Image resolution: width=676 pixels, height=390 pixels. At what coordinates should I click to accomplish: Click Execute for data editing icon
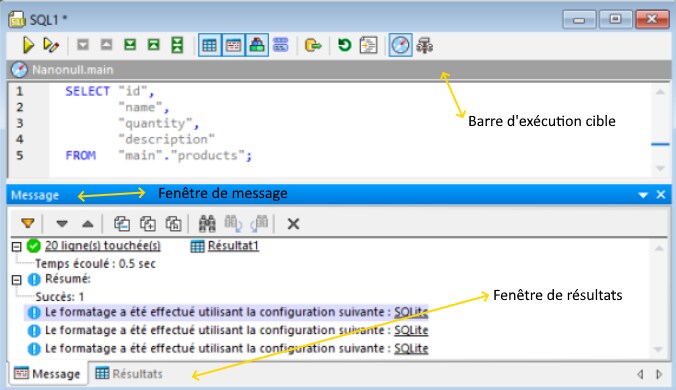pos(51,45)
